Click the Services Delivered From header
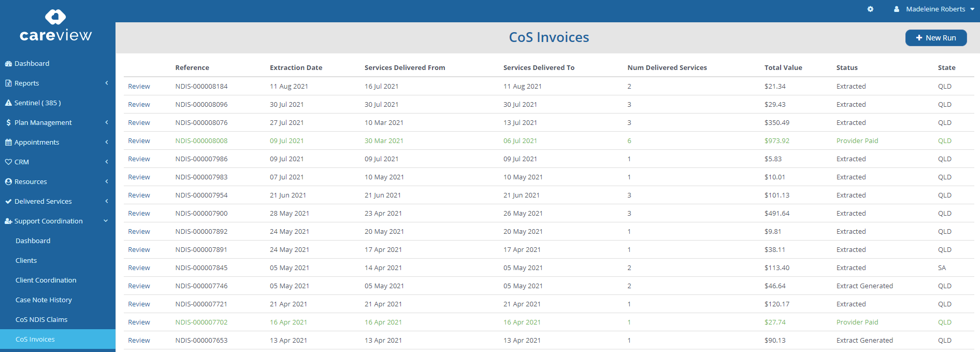 [405, 68]
